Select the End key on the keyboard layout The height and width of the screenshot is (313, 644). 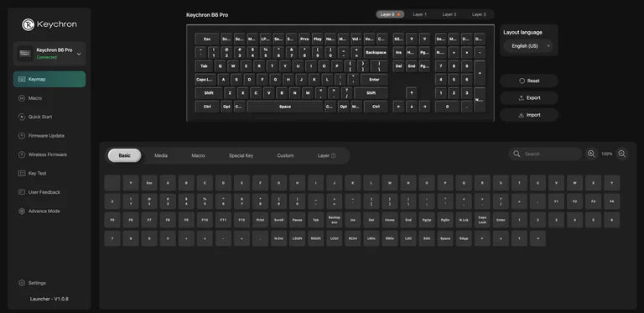(x=412, y=66)
